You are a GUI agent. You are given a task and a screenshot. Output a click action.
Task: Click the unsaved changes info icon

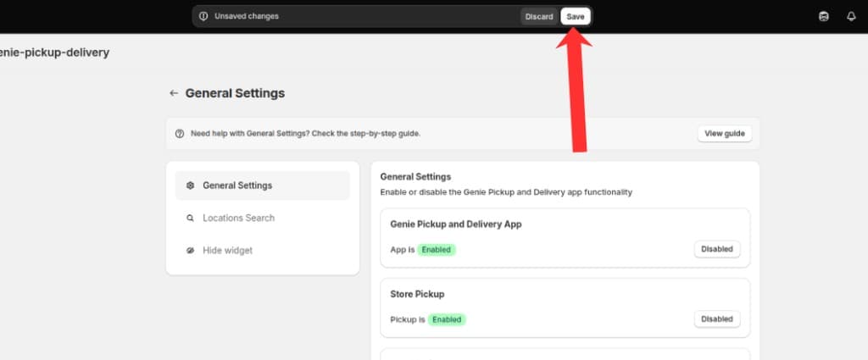click(x=203, y=16)
